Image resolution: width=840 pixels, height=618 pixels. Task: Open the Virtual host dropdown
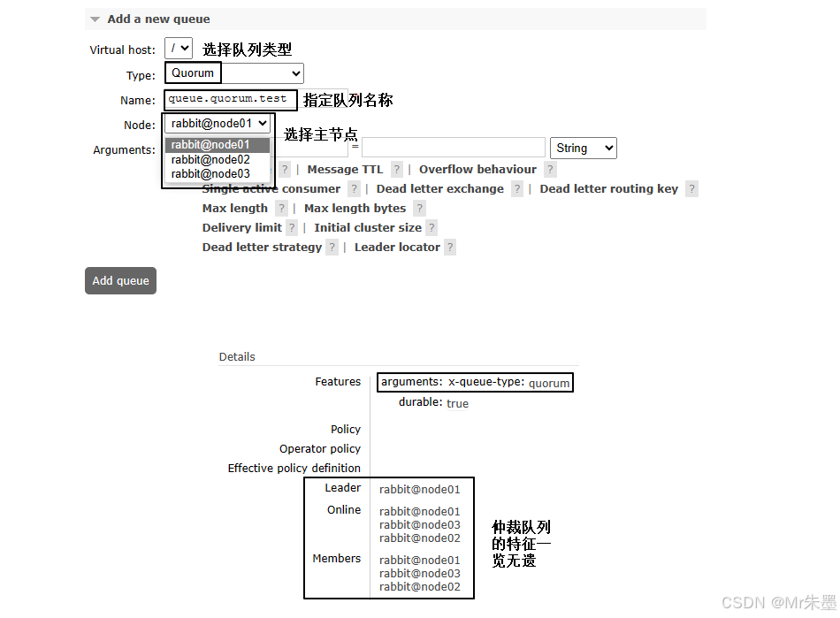[179, 49]
